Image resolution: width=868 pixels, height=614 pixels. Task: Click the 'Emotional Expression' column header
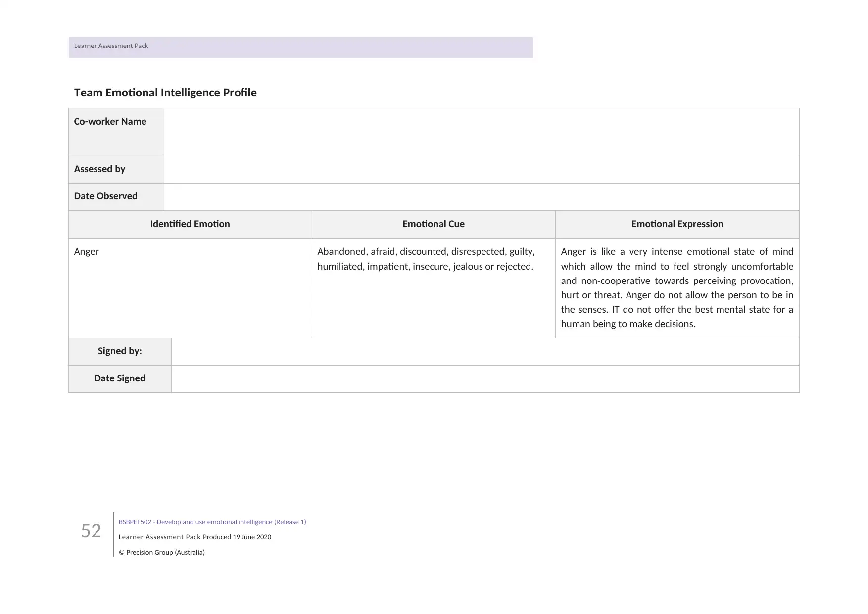(677, 224)
